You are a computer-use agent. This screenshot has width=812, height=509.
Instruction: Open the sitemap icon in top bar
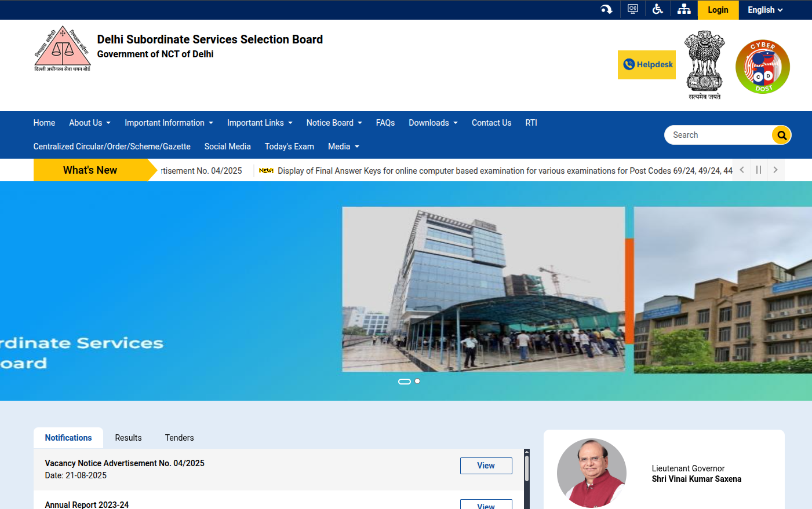[x=684, y=9]
